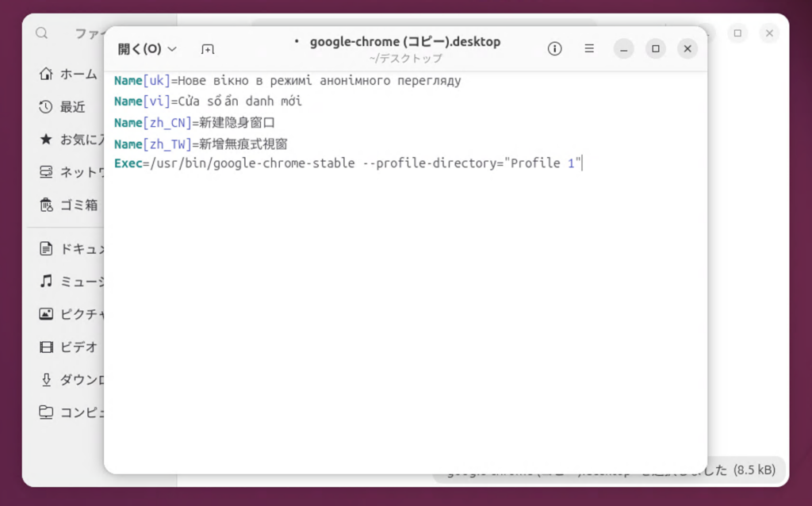Select the ドキュメント folder in sidebar
This screenshot has height=506, width=812.
point(71,248)
